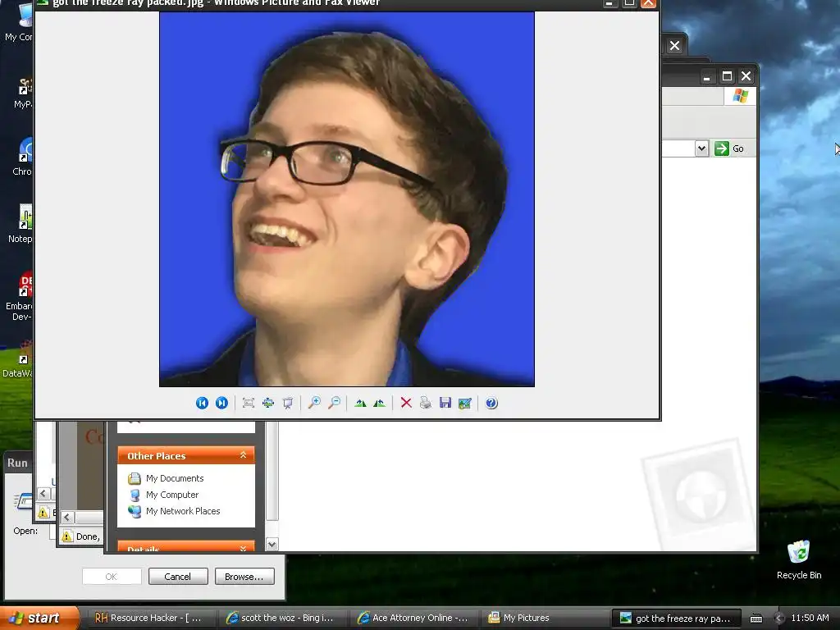This screenshot has height=630, width=840.
Task: Open Picture Viewer help
Action: pos(491,403)
